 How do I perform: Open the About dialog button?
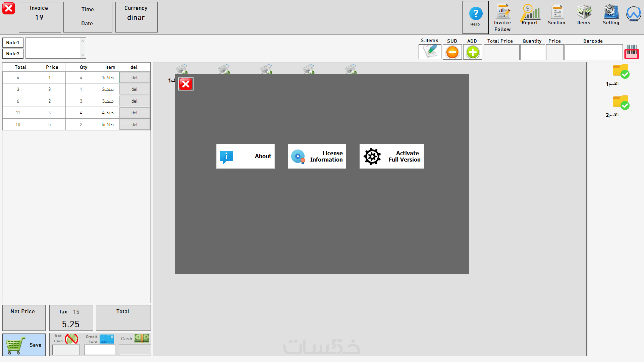pyautogui.click(x=245, y=156)
